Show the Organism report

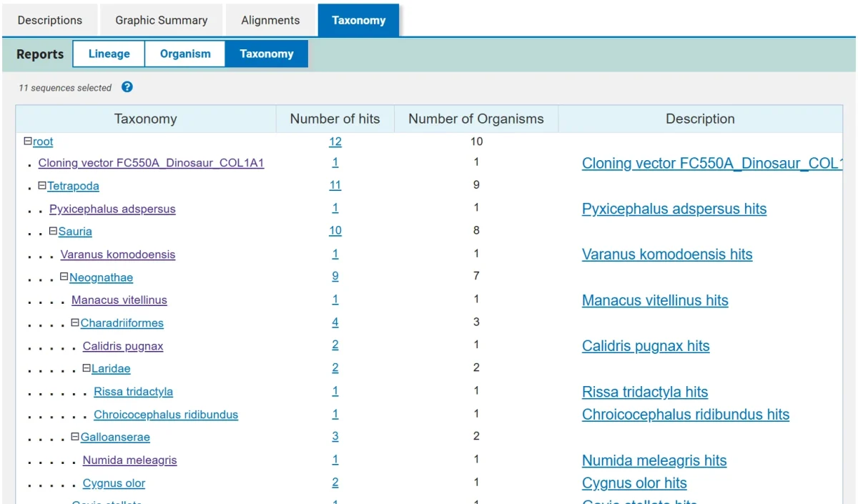[185, 54]
